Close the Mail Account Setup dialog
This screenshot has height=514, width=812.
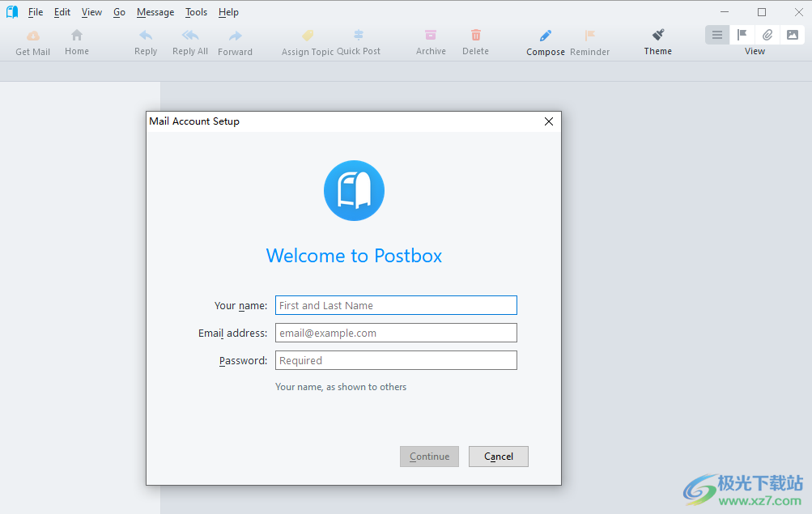pyautogui.click(x=549, y=121)
